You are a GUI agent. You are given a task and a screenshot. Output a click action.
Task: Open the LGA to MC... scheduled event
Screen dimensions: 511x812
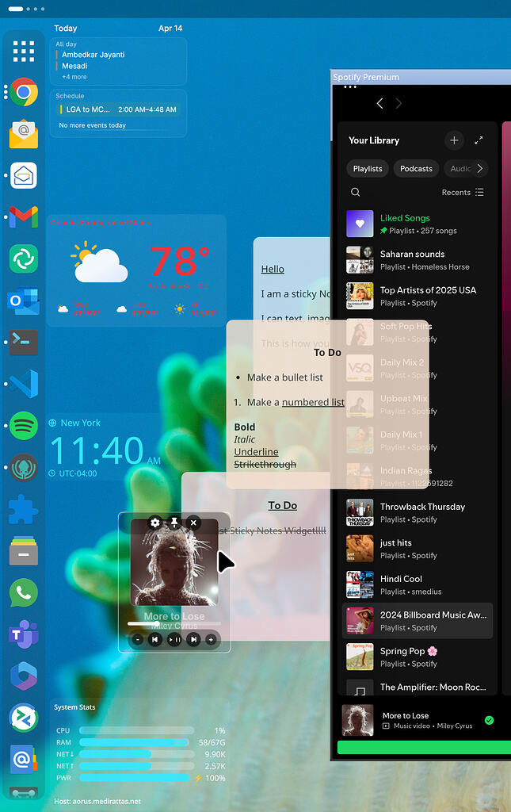point(118,109)
